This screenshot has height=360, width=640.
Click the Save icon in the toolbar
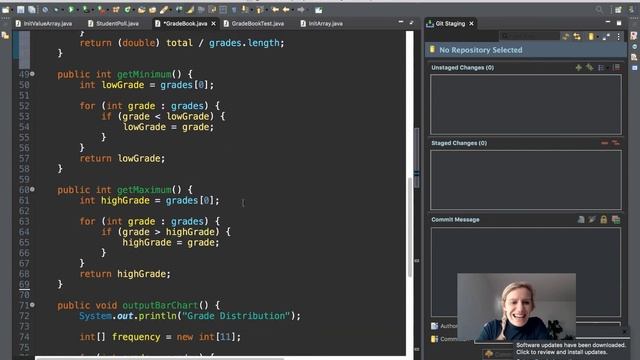click(x=20, y=10)
